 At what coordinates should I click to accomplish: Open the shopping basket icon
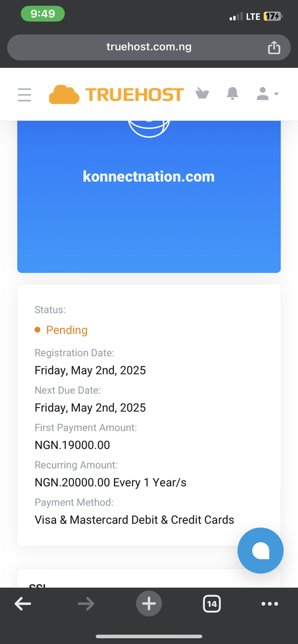tap(202, 93)
